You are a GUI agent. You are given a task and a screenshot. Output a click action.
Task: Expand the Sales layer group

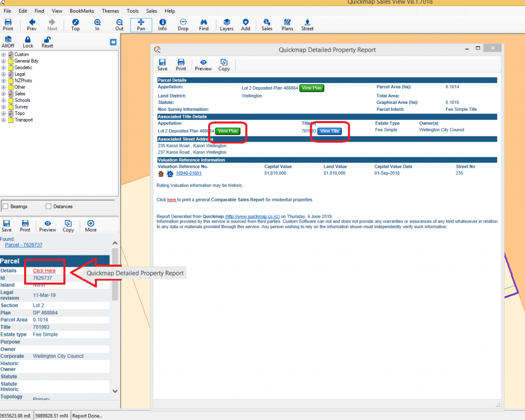coord(4,93)
